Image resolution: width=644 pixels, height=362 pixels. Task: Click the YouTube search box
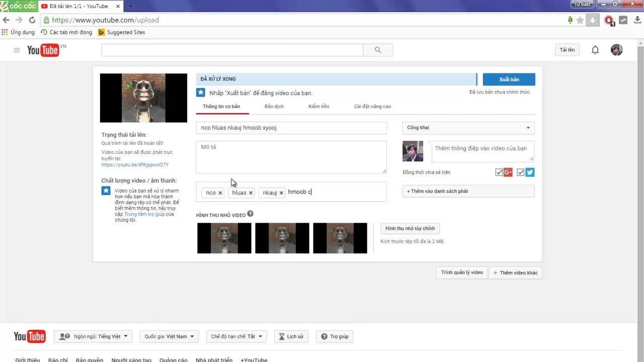point(232,50)
